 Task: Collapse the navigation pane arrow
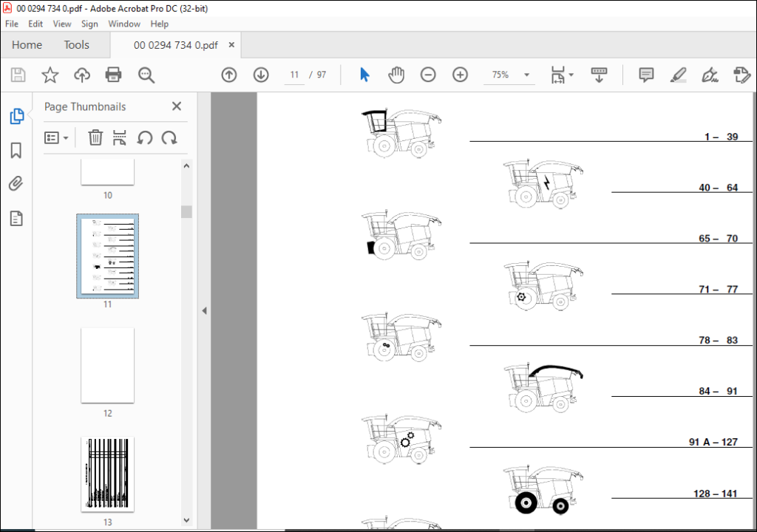pyautogui.click(x=204, y=310)
